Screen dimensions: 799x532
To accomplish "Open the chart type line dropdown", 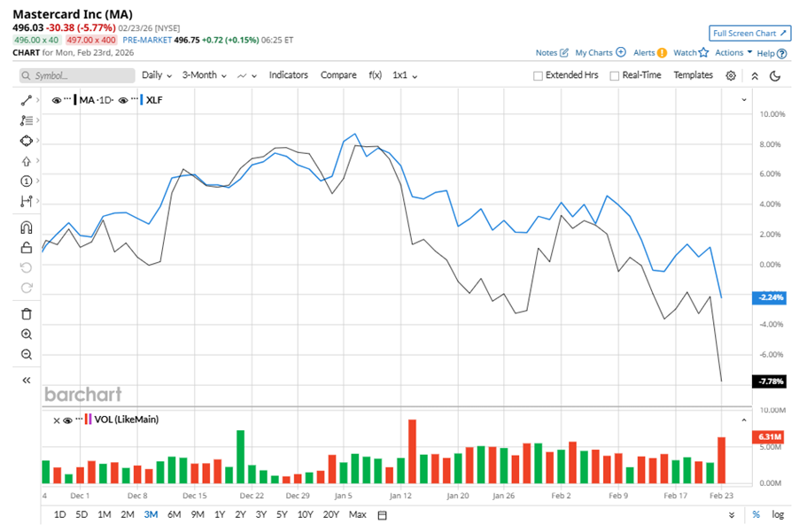I will click(x=246, y=75).
